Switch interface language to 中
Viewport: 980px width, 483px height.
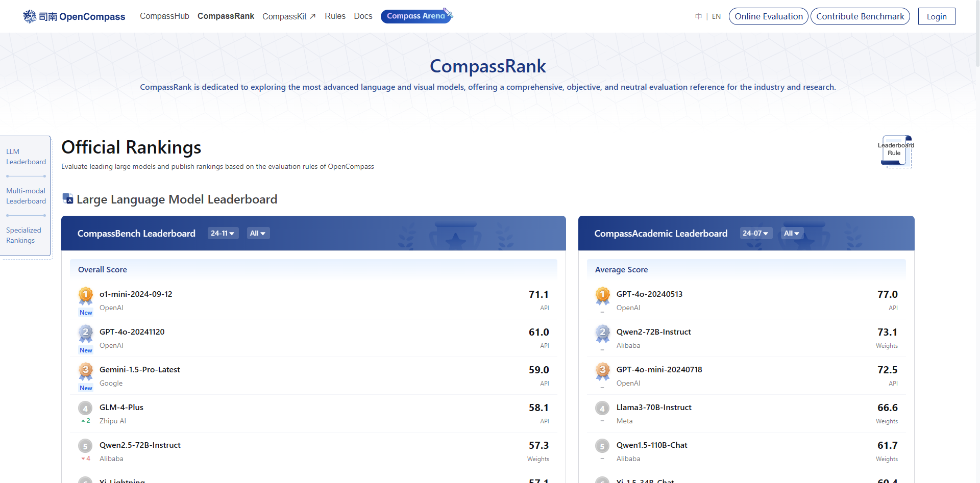point(698,16)
